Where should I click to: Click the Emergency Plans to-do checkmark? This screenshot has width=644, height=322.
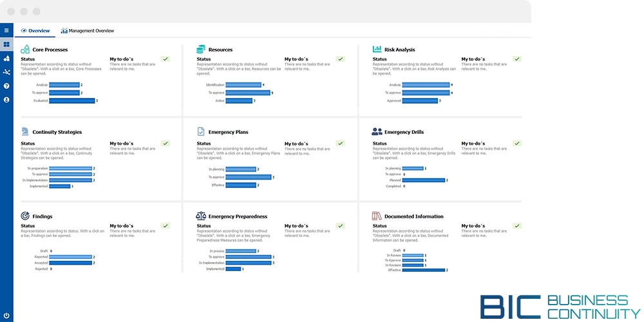(x=341, y=144)
